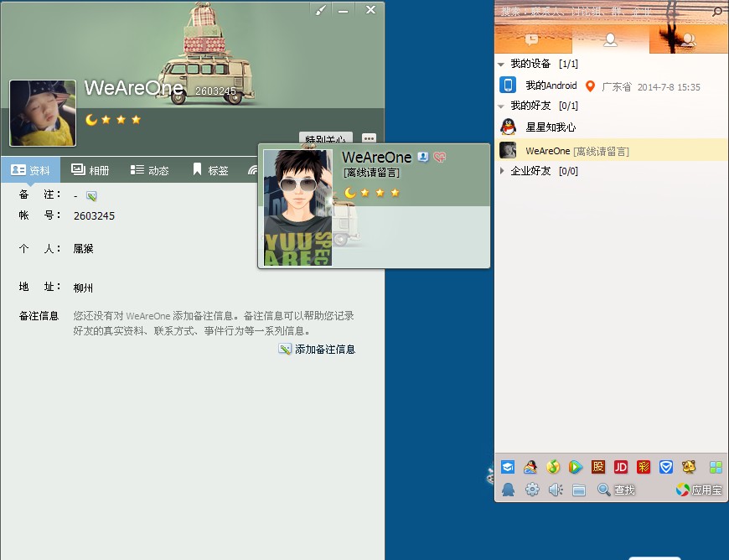Click the magnifier search icon at top right
The width and height of the screenshot is (729, 560).
coord(716,11)
